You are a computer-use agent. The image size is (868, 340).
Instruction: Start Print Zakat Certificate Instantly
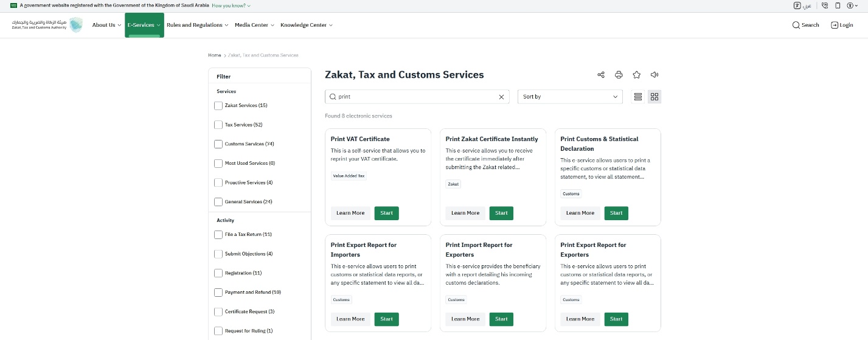(x=501, y=213)
